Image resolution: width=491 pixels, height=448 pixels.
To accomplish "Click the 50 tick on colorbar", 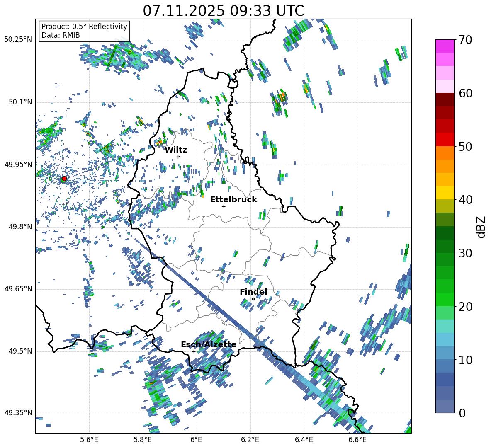I will click(x=465, y=147).
